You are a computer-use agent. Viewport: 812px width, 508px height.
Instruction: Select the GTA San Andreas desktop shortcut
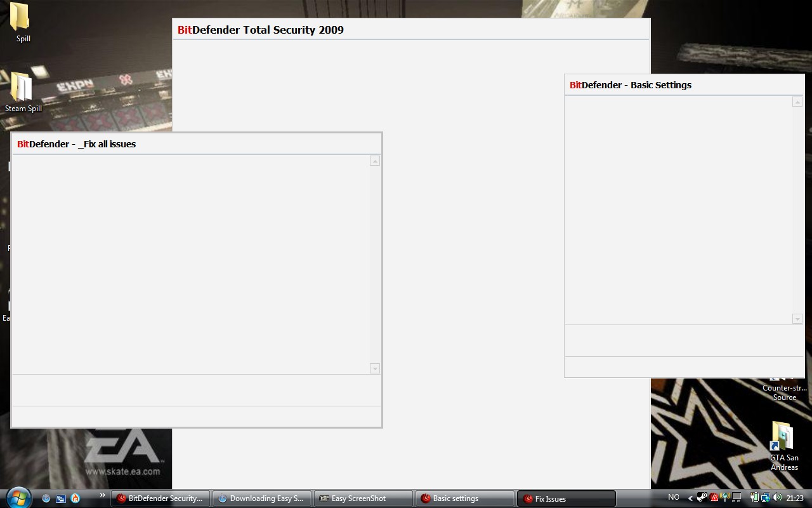pos(784,446)
